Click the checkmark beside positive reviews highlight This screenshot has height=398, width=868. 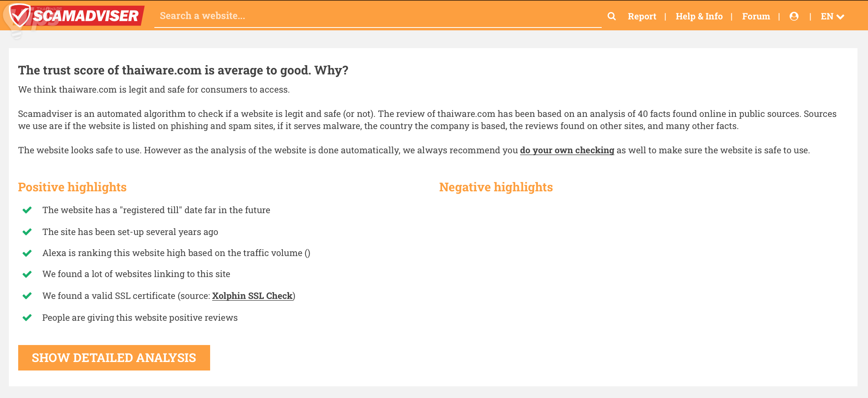pyautogui.click(x=27, y=318)
